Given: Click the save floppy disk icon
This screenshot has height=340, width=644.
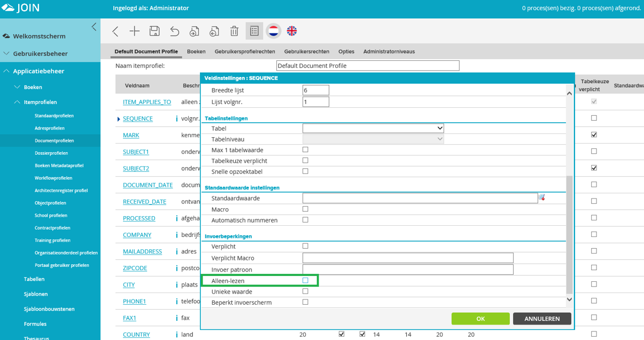Looking at the screenshot, I should [154, 31].
